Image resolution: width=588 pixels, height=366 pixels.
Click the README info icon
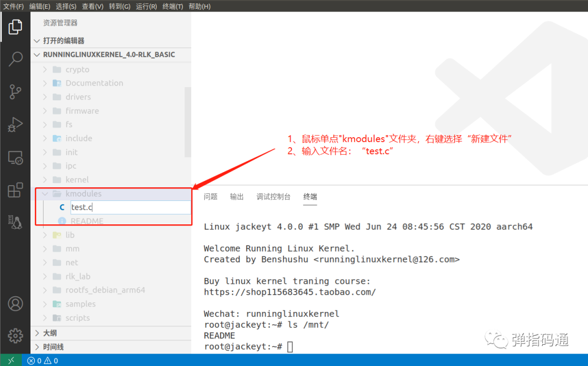tap(62, 221)
